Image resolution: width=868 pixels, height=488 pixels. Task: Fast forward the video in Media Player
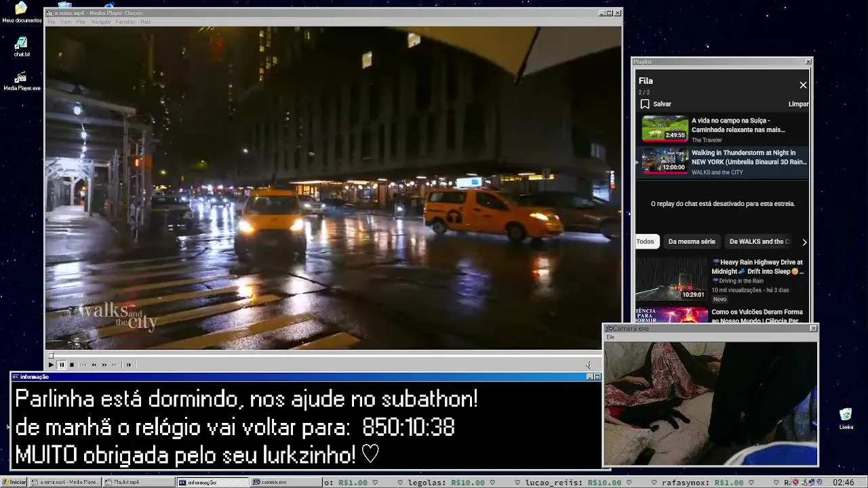click(x=104, y=365)
